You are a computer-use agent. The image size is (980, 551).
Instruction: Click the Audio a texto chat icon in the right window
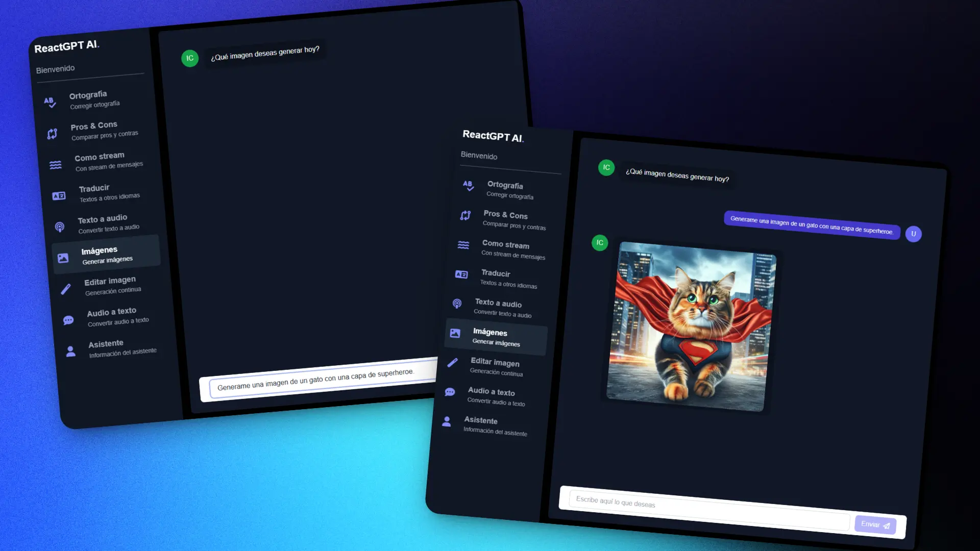450,392
